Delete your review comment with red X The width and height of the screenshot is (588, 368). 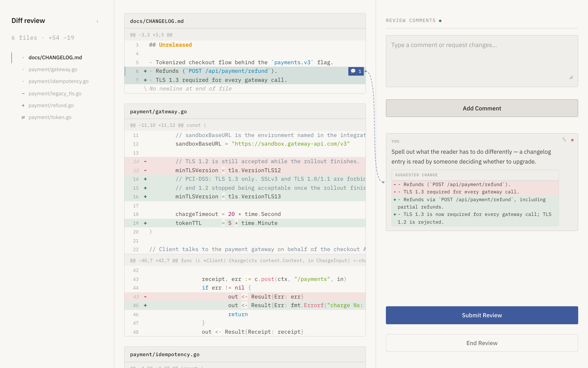pyautogui.click(x=572, y=140)
